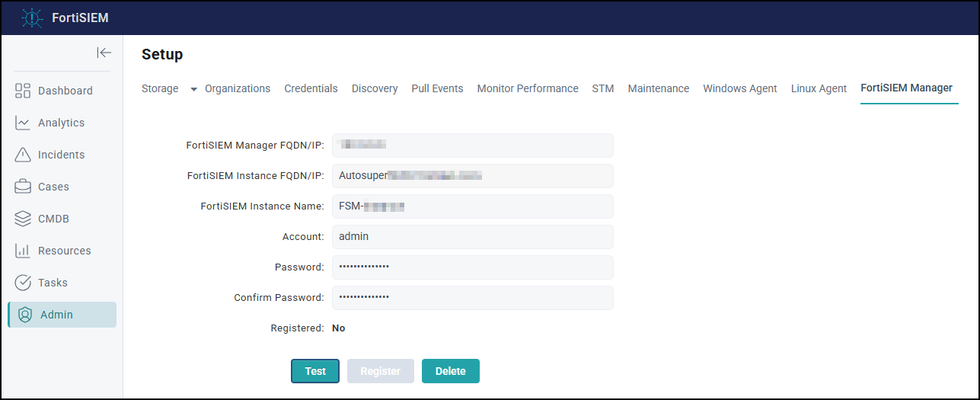Click the Delete button
Viewport: 980px width, 400px height.
[451, 371]
